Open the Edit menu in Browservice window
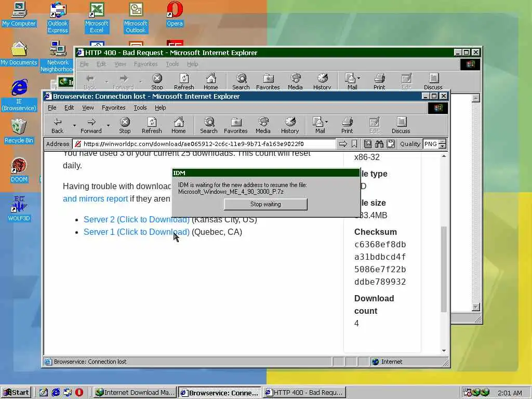 point(69,108)
